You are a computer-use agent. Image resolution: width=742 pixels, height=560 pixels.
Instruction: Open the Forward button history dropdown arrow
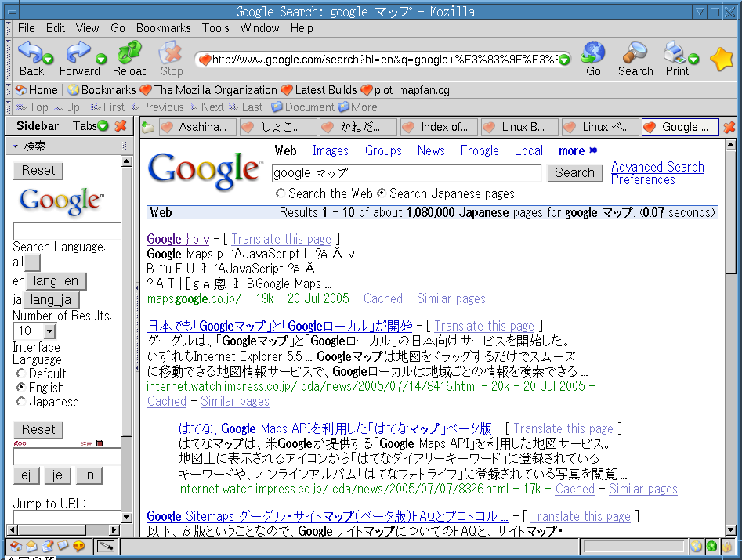[x=101, y=59]
